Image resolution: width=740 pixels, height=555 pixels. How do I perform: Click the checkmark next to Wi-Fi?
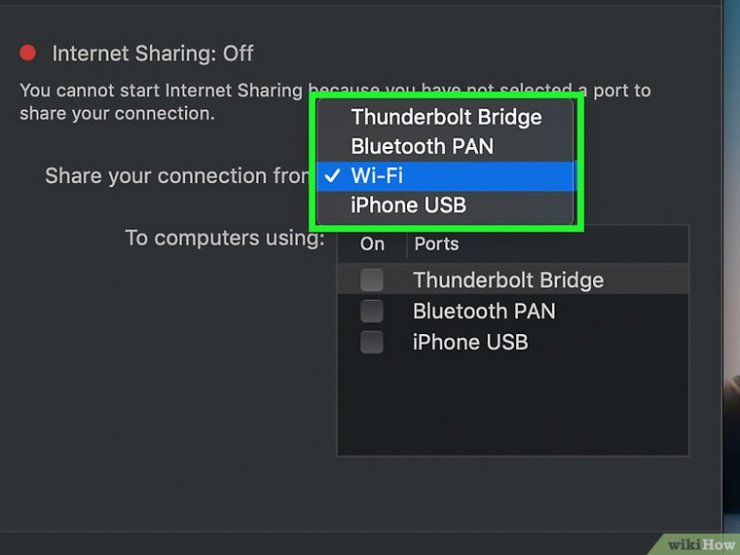pos(332,176)
